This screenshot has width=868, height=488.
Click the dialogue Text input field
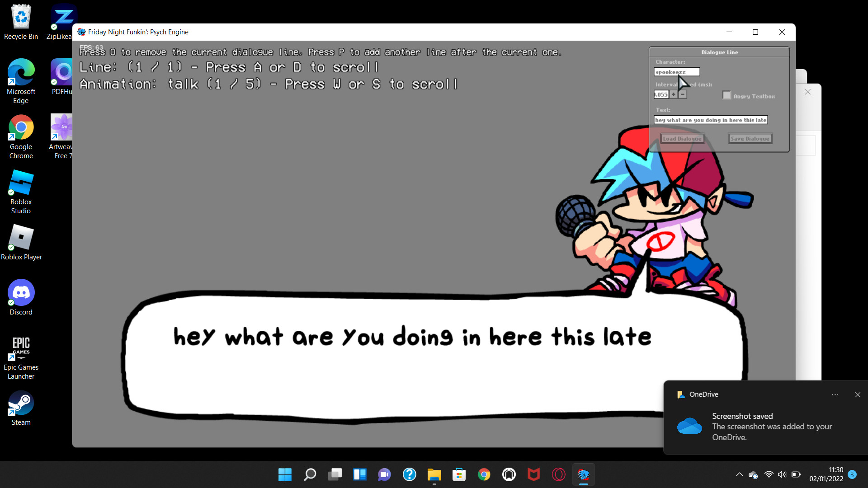pos(710,120)
